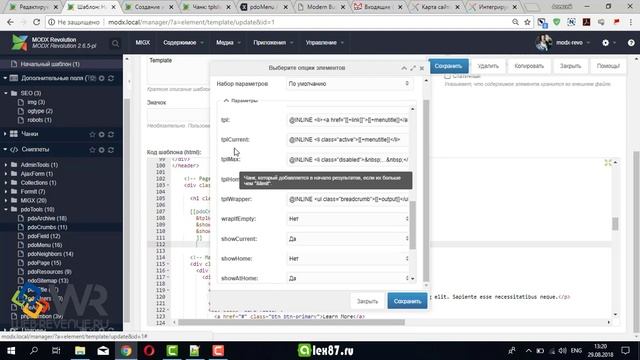Click the Удалить button in toolbar

click(488, 66)
